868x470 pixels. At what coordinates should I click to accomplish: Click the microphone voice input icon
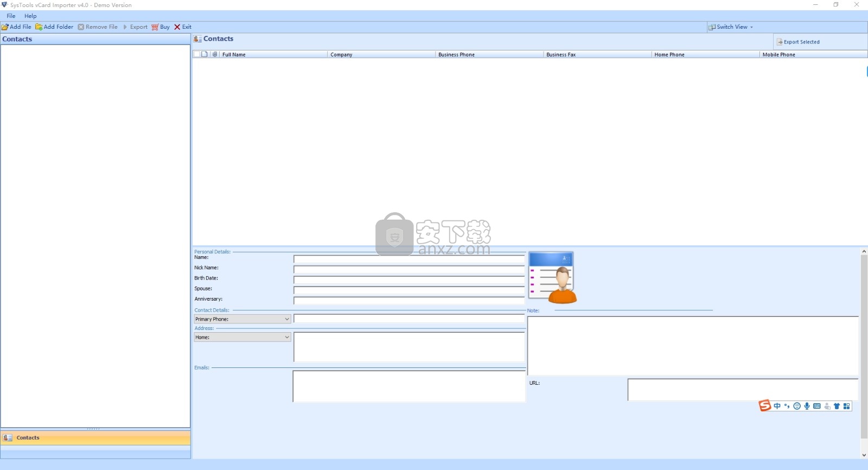[x=807, y=406]
